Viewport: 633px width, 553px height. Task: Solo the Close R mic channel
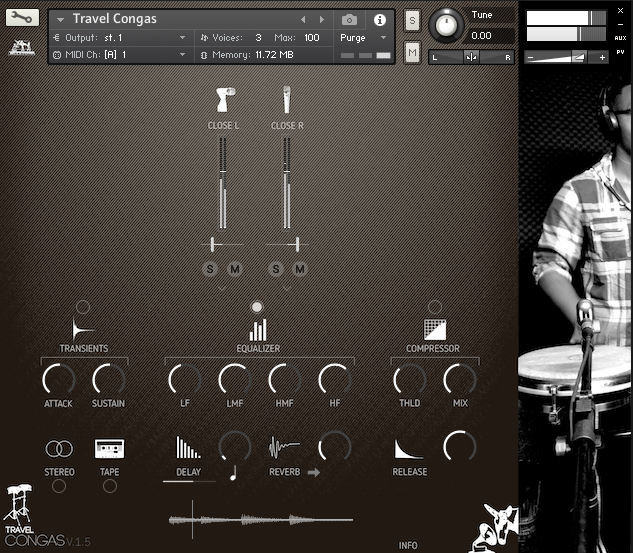tap(276, 269)
